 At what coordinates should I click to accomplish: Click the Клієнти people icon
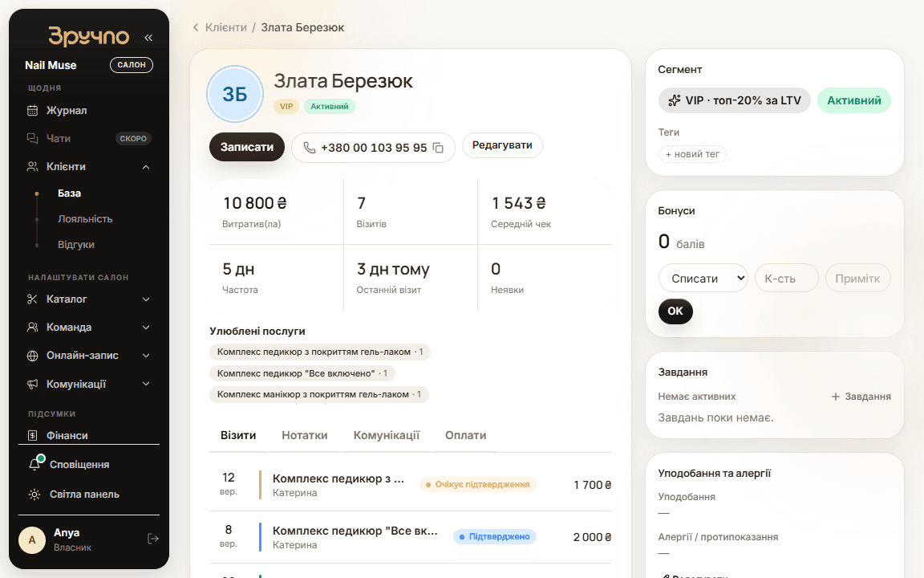[x=32, y=166]
